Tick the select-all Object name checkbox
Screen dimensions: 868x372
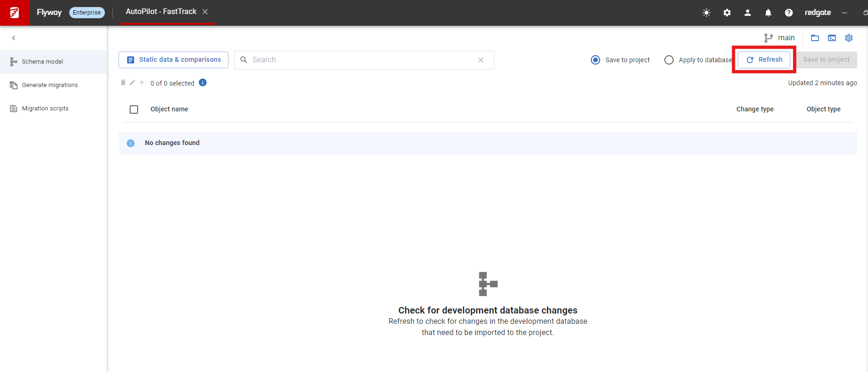(x=134, y=109)
